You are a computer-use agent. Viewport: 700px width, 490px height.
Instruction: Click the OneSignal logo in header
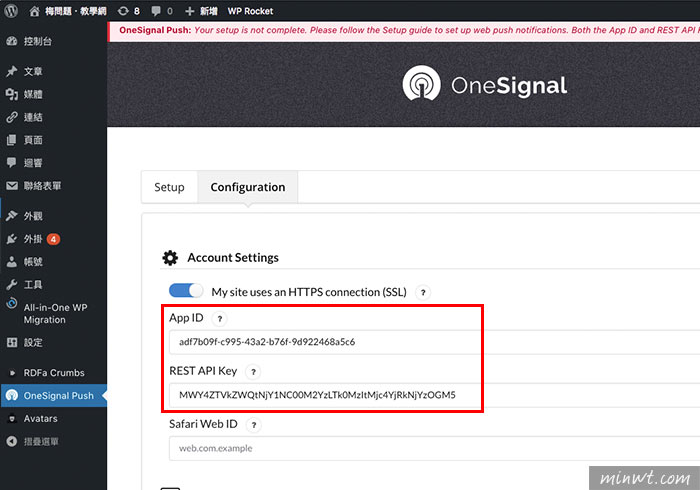tap(485, 83)
